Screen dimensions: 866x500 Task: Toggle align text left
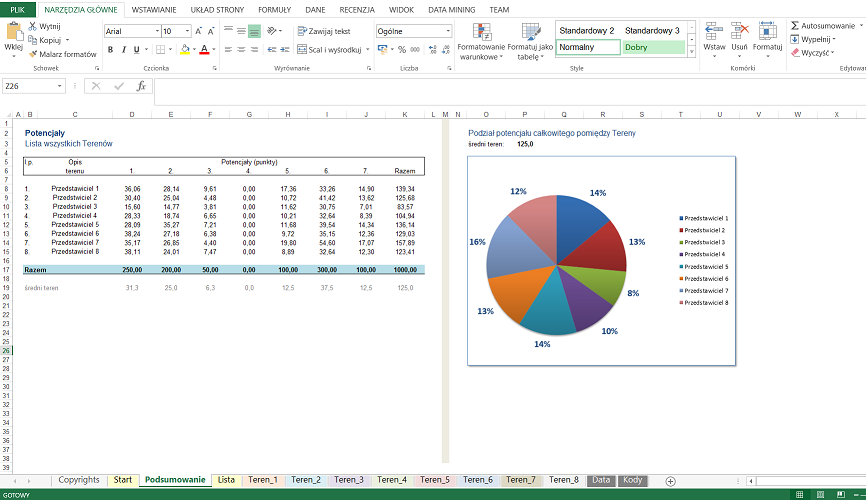click(x=228, y=50)
